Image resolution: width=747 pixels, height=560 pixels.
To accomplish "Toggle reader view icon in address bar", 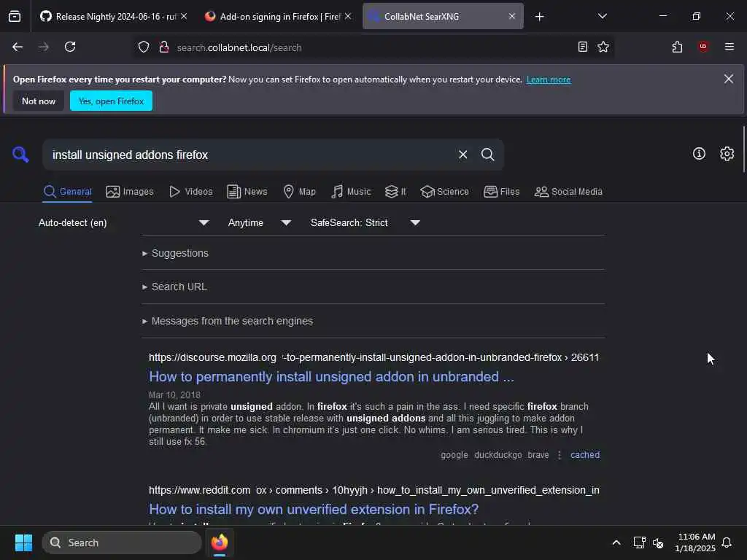I will pyautogui.click(x=583, y=47).
